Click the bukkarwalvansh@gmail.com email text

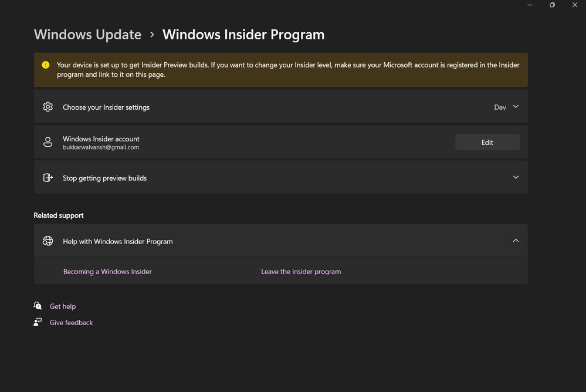pyautogui.click(x=101, y=147)
